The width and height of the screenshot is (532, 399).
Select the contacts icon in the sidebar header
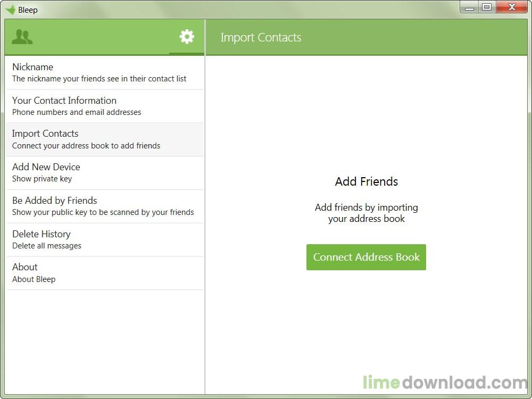[x=23, y=37]
